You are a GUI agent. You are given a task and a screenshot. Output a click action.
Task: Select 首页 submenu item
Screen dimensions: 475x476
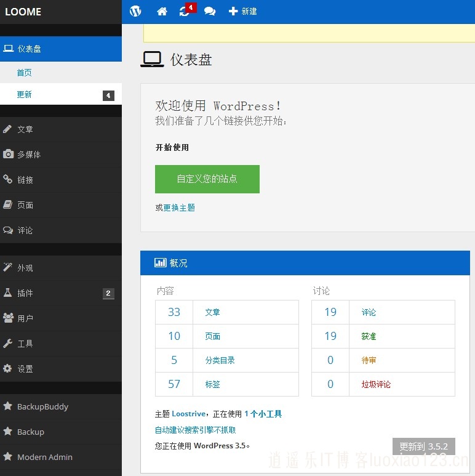[x=25, y=73]
